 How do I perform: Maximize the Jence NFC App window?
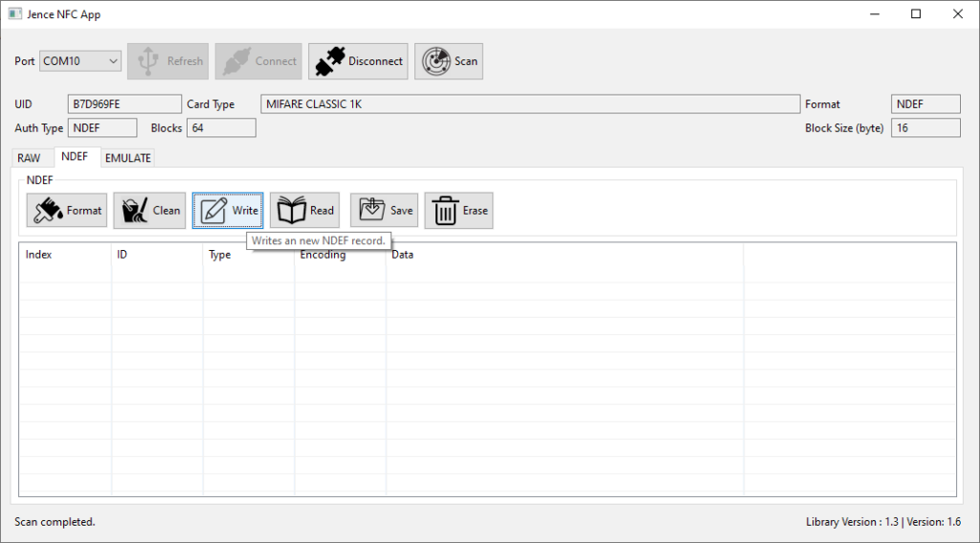(x=916, y=13)
